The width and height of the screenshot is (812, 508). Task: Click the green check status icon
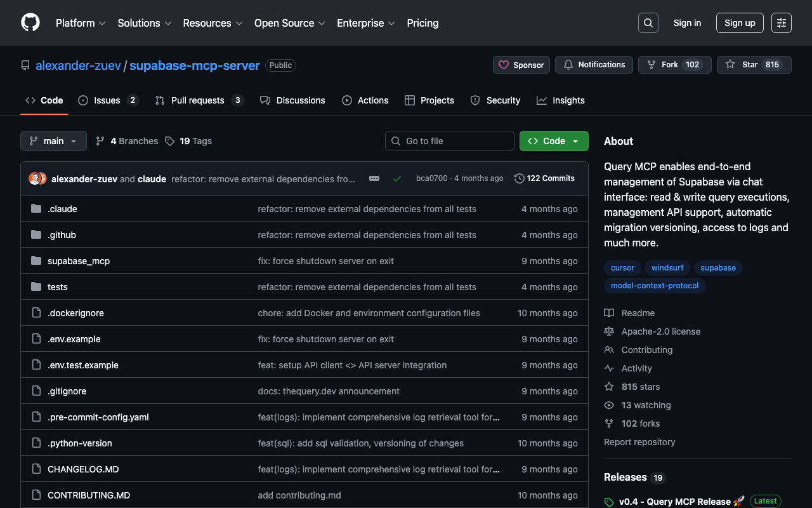click(x=397, y=178)
